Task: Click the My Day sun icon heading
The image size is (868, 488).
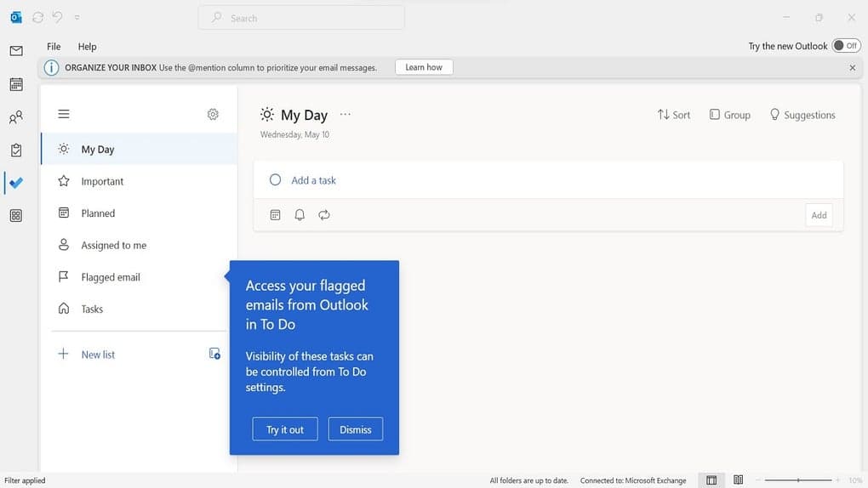Action: [x=267, y=115]
